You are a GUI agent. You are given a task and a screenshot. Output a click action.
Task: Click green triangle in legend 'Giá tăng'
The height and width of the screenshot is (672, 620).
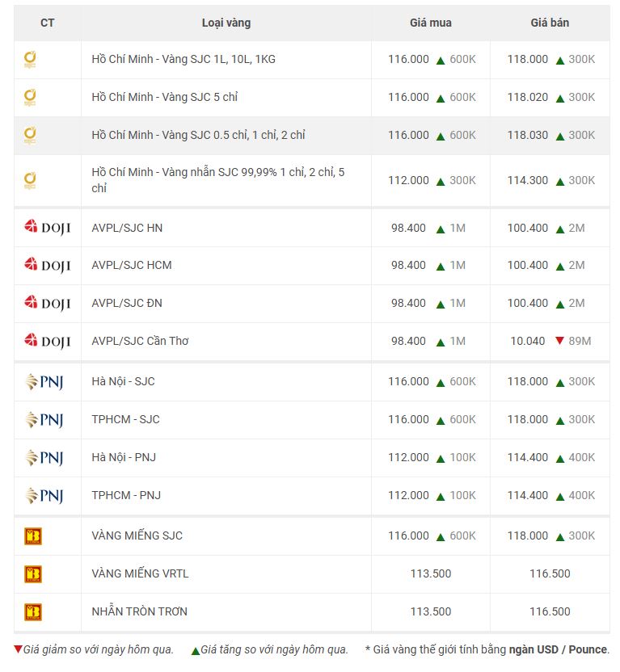point(196,651)
